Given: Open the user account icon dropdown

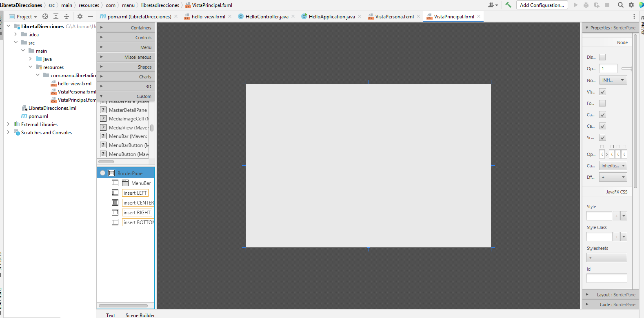Looking at the screenshot, I should pyautogui.click(x=493, y=5).
